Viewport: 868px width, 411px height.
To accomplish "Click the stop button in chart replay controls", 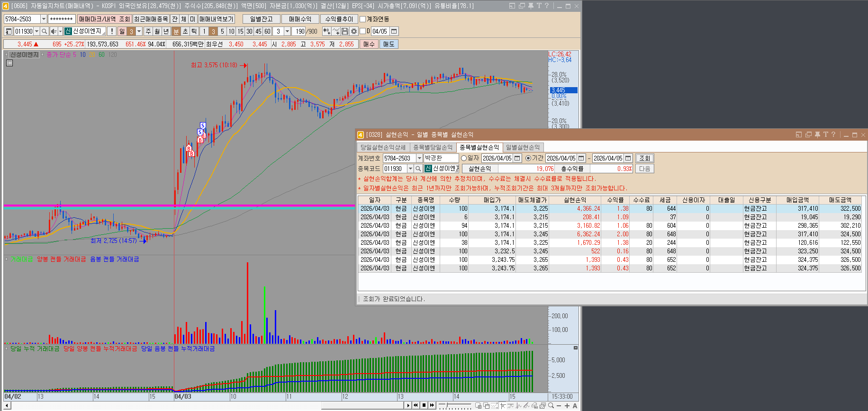I will pyautogui.click(x=424, y=405).
